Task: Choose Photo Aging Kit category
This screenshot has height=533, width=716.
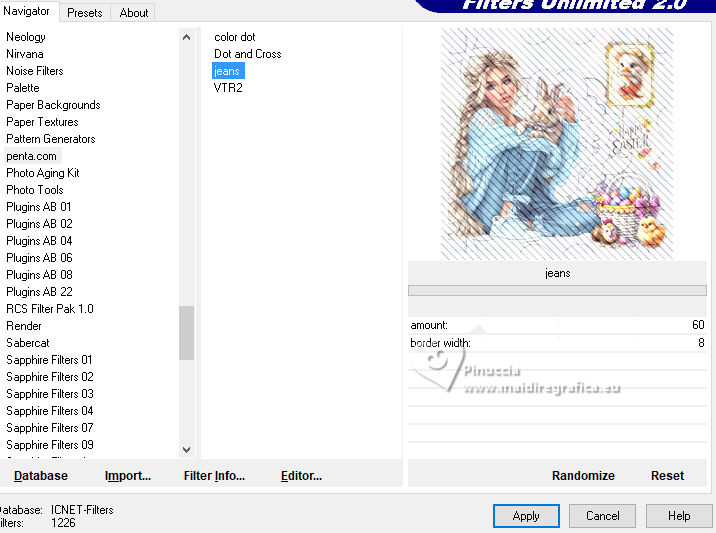Action: pyautogui.click(x=43, y=173)
